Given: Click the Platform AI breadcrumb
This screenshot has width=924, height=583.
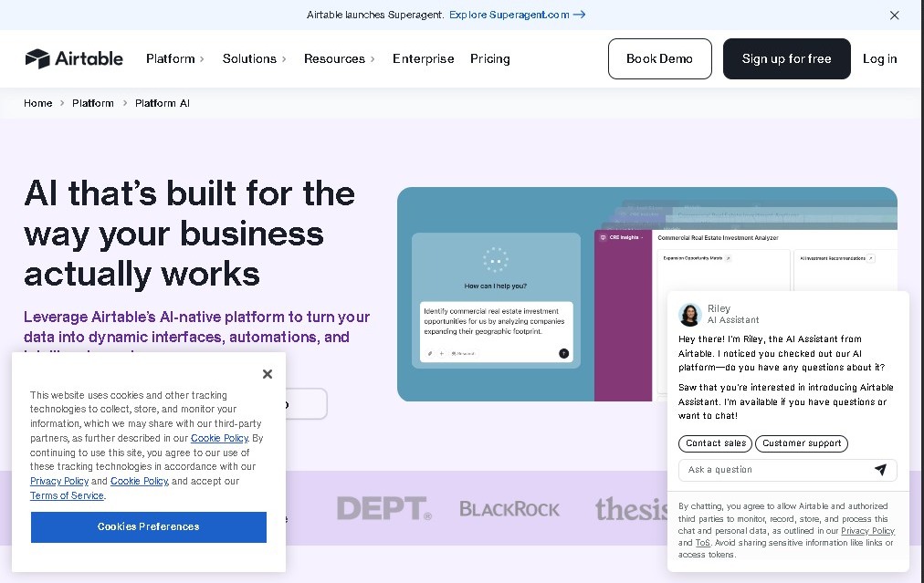Looking at the screenshot, I should [x=162, y=103].
